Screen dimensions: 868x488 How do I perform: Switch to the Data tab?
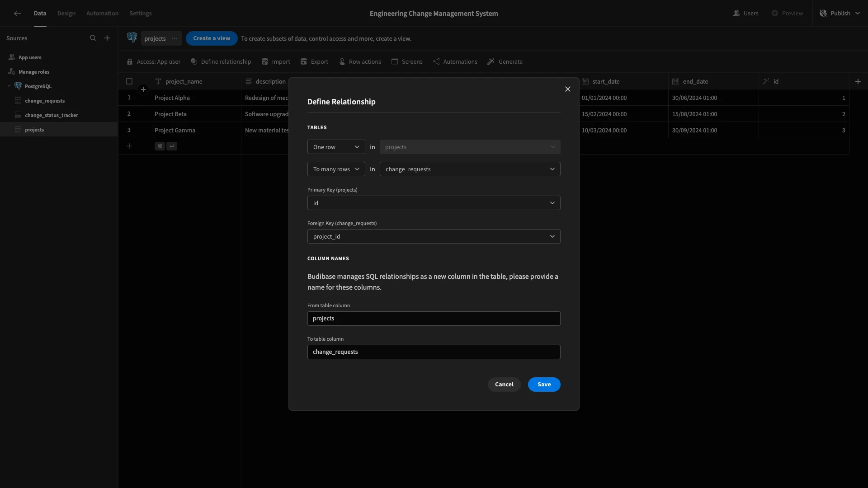point(40,14)
